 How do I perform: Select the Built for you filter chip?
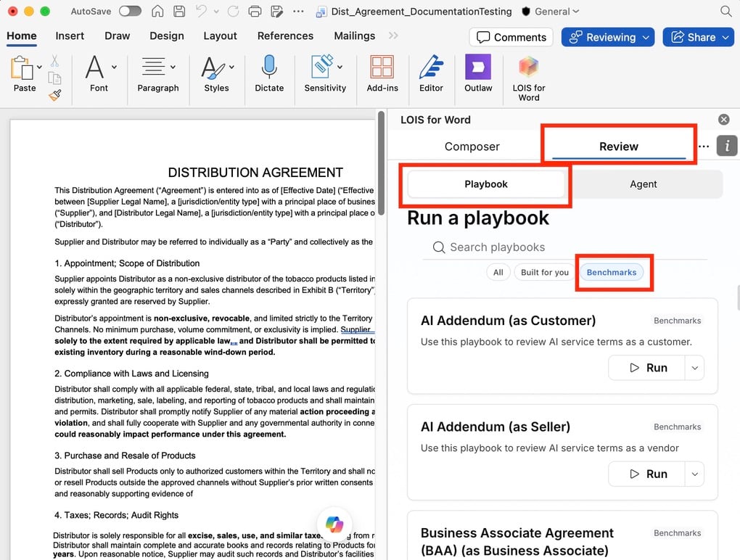point(545,272)
